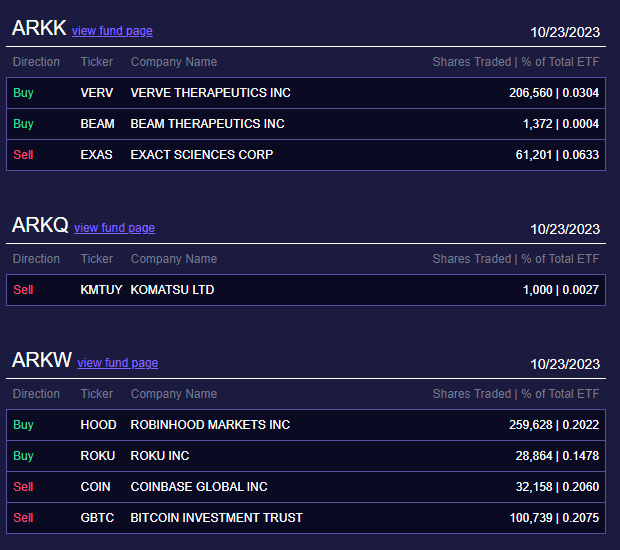Click ROKU INC company name
Screen dimensions: 620x550
point(160,456)
